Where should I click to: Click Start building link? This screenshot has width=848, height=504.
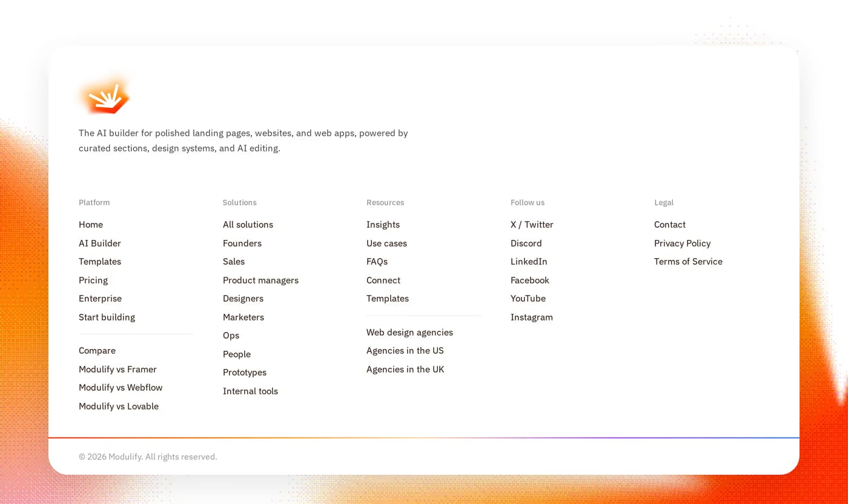(x=107, y=317)
